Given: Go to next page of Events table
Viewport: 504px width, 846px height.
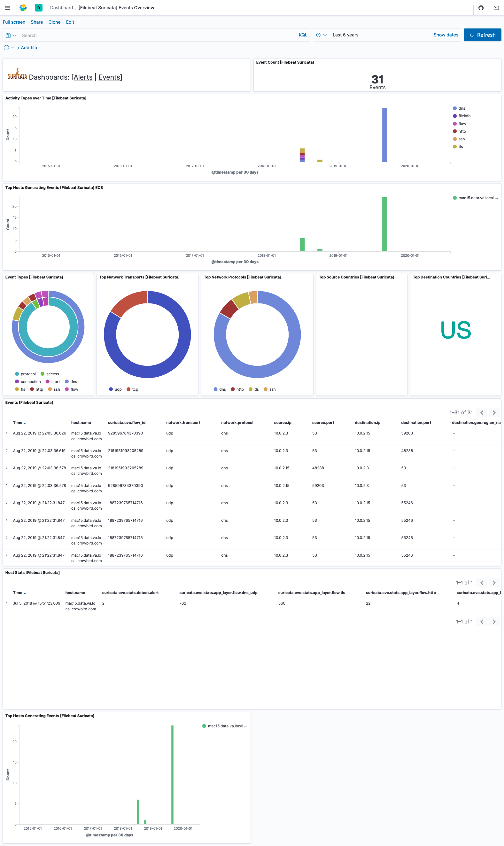Looking at the screenshot, I should tap(494, 412).
